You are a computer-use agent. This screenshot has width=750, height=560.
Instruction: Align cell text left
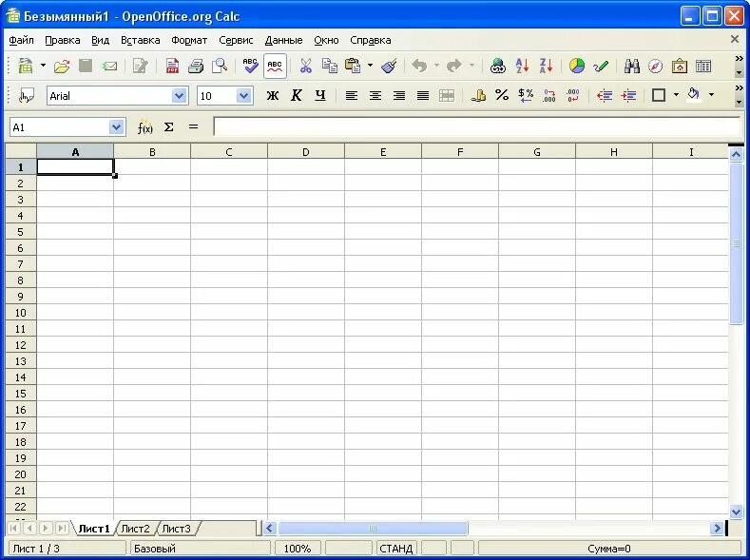(352, 96)
